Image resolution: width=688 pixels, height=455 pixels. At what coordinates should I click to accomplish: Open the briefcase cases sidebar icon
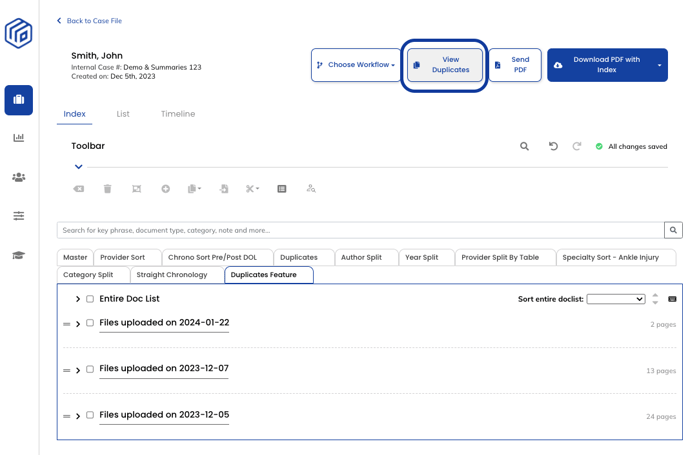click(x=18, y=100)
